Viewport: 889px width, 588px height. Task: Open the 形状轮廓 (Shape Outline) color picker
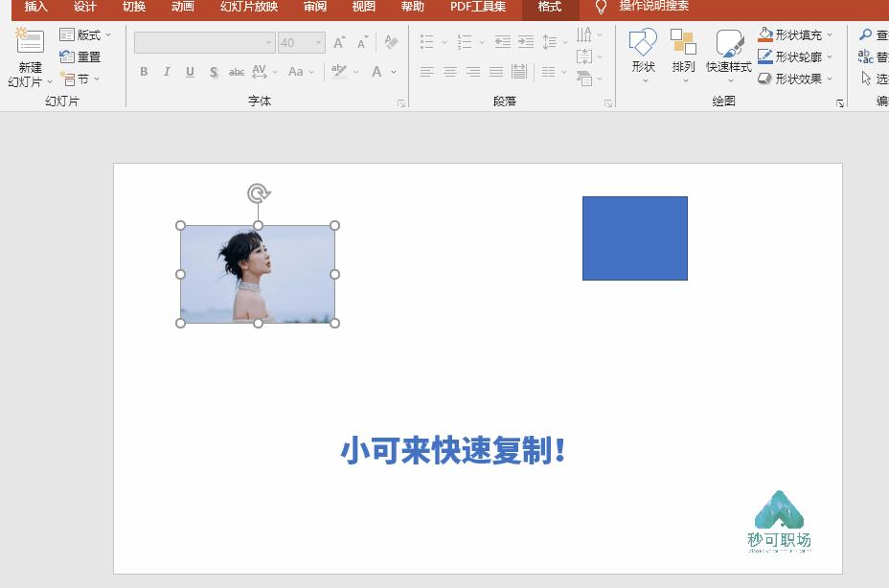coord(794,56)
